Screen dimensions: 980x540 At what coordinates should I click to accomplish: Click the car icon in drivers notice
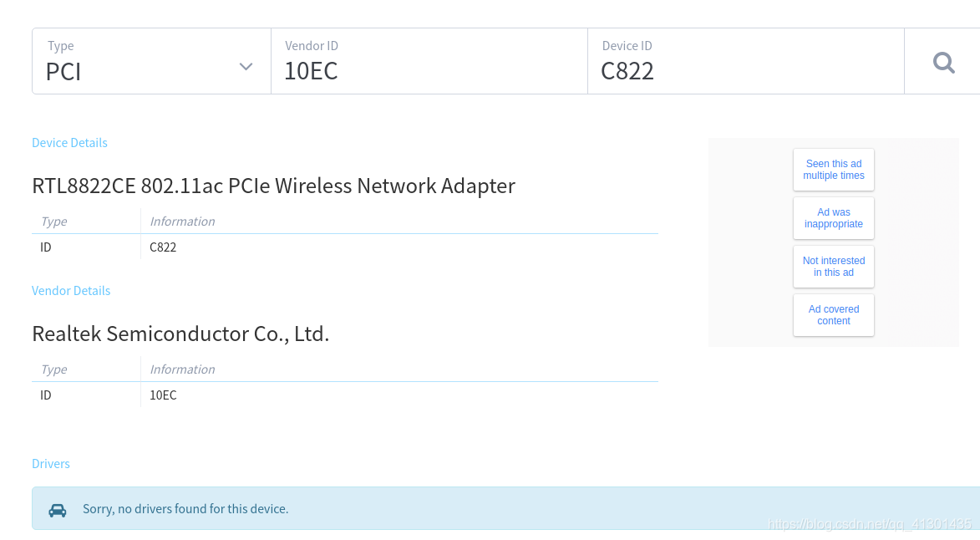pyautogui.click(x=58, y=511)
